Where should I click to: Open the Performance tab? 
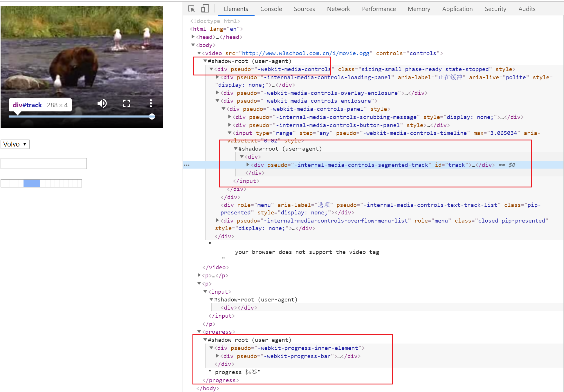pos(379,9)
